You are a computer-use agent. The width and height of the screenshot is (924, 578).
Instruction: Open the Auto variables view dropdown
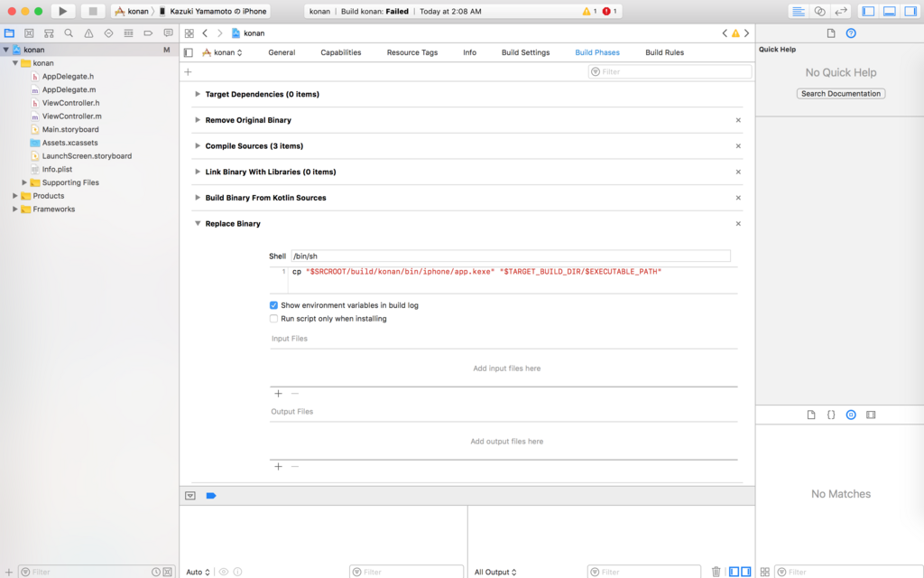198,572
